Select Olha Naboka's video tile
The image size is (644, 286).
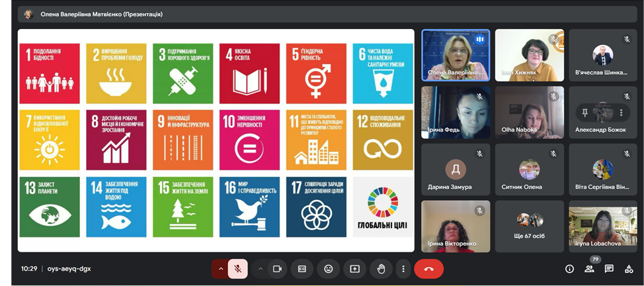point(530,112)
